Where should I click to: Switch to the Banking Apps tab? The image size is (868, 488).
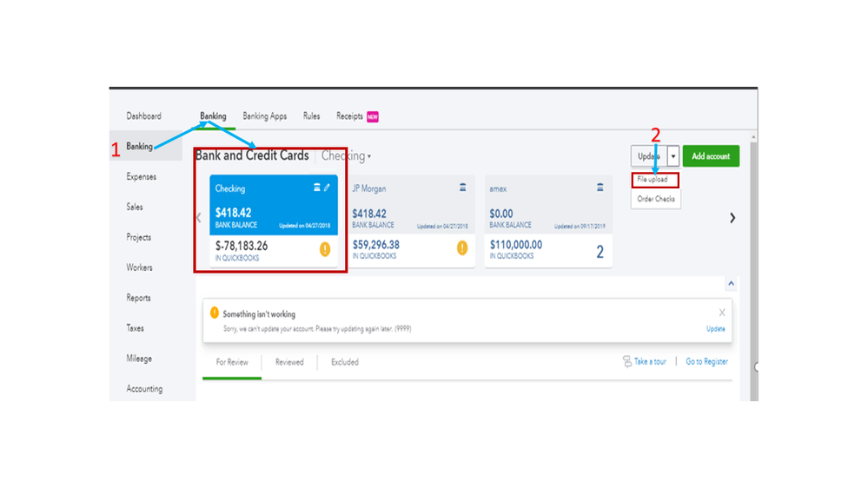tap(265, 116)
